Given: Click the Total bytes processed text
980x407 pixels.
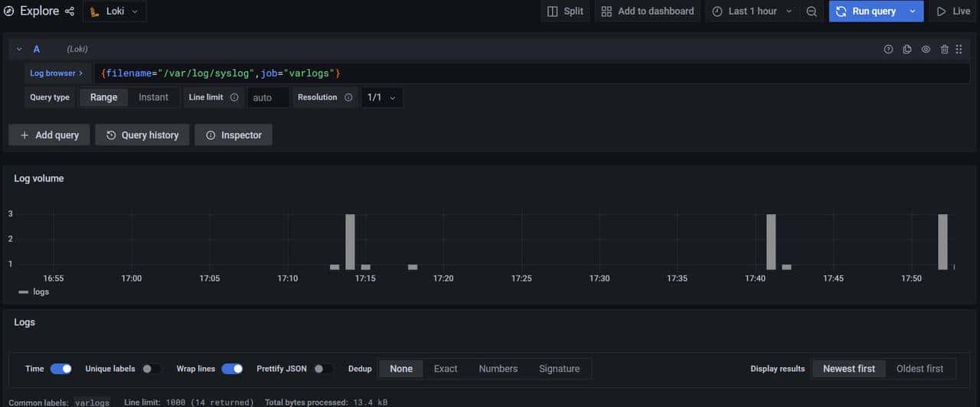Looking at the screenshot, I should click(326, 402).
